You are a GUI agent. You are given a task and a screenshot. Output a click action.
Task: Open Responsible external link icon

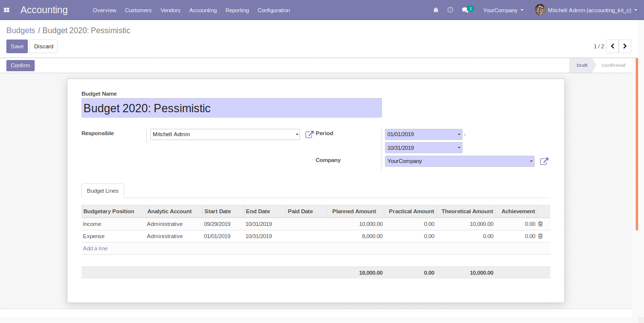(x=309, y=134)
